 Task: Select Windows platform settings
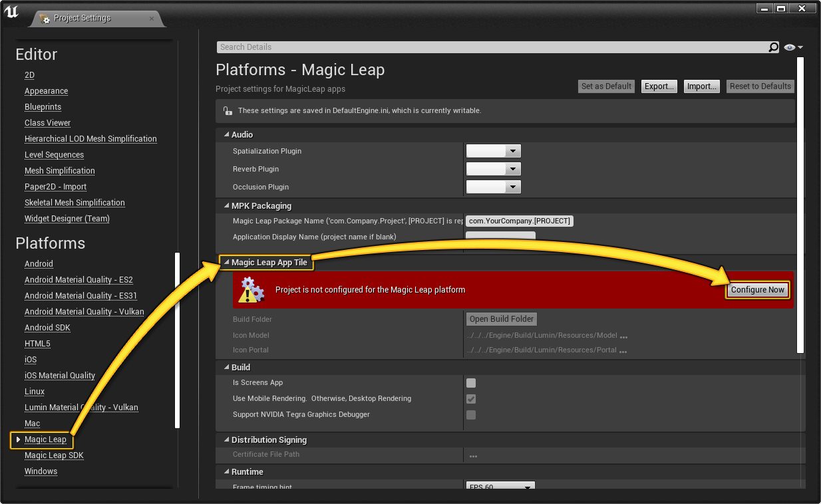point(41,471)
